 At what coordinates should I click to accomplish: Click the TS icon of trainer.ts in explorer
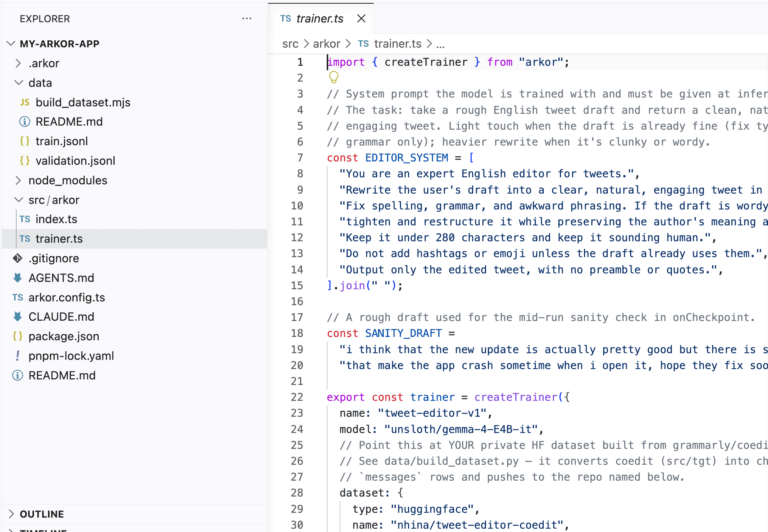[x=25, y=239]
